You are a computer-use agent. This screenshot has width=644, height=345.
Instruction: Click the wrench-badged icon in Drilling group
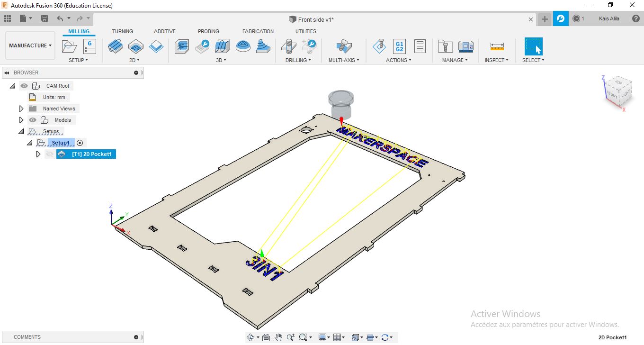coord(309,46)
